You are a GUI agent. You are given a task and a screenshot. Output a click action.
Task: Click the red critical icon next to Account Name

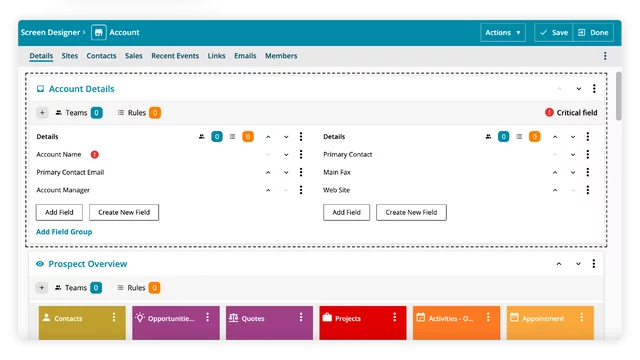(95, 155)
